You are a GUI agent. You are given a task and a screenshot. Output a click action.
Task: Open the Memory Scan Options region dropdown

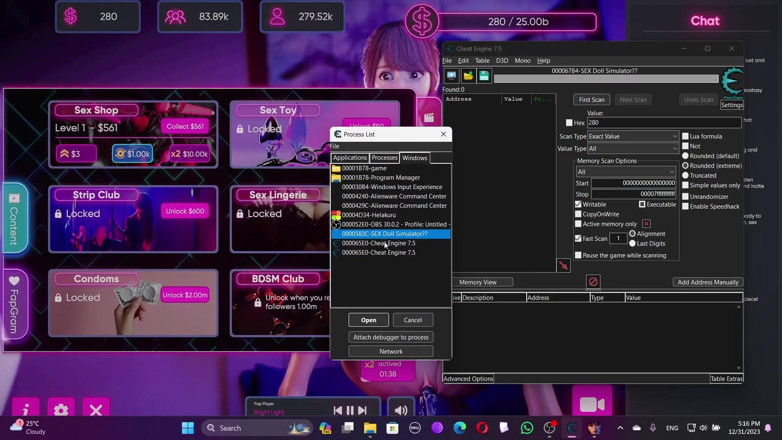pyautogui.click(x=625, y=172)
